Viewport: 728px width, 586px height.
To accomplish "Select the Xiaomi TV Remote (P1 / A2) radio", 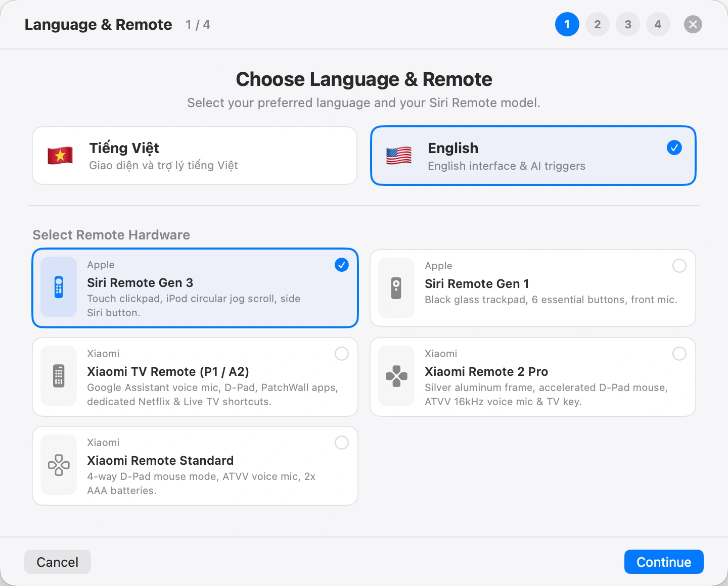I will (342, 354).
